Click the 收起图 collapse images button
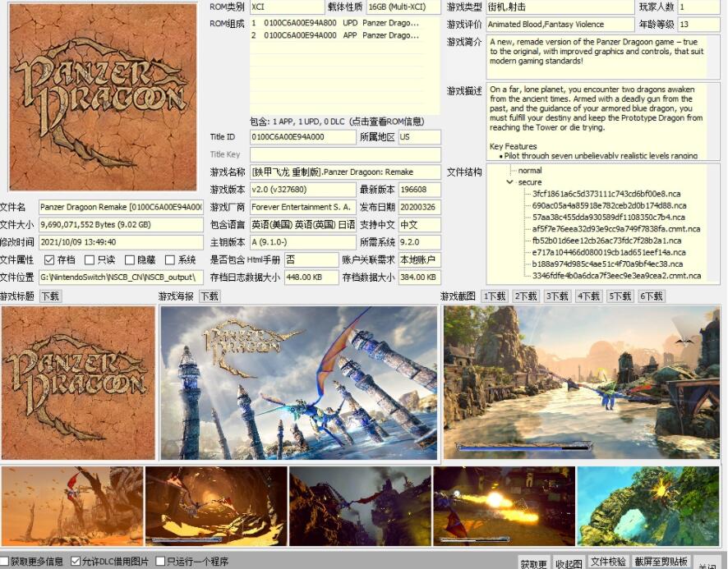This screenshot has width=728, height=569. coord(569,563)
